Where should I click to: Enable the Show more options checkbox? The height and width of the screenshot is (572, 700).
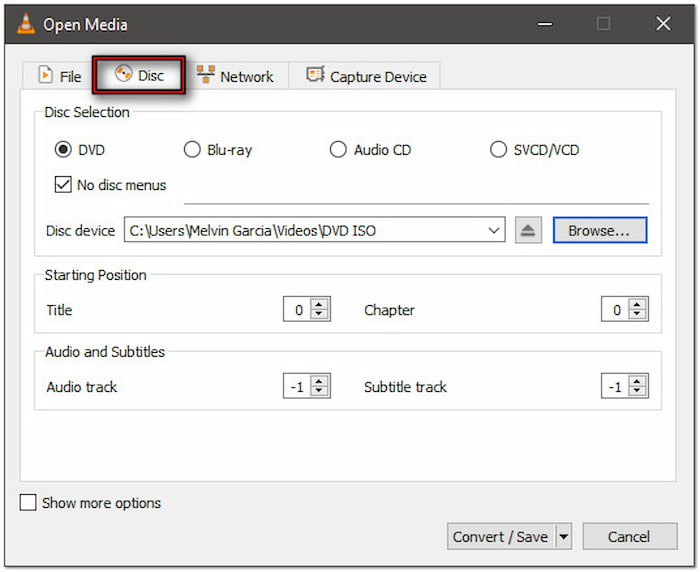click(28, 503)
